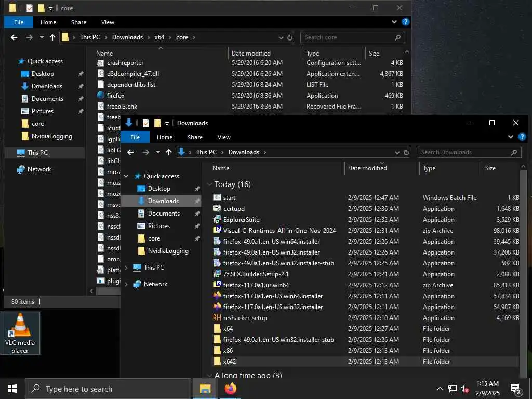The height and width of the screenshot is (399, 532).
Task: Select NvidiaLogging in Downloads window sidebar
Action: pos(168,251)
